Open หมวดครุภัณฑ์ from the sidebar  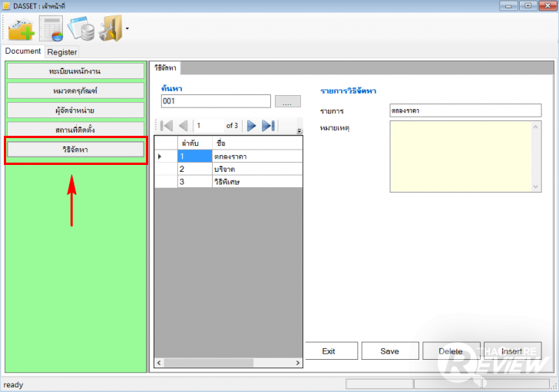point(75,91)
